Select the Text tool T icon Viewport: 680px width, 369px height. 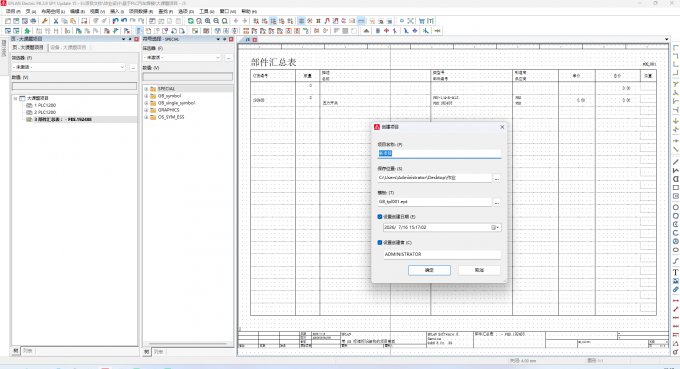coord(676,272)
